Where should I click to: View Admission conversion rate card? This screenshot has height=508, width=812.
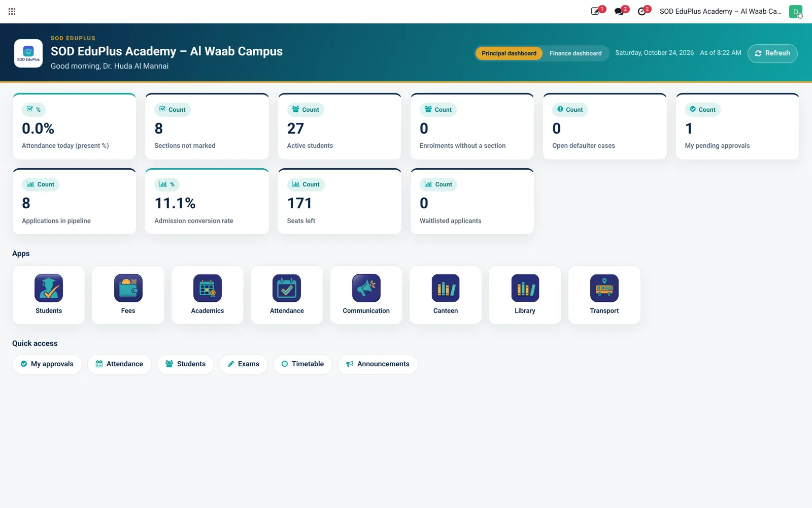[207, 201]
